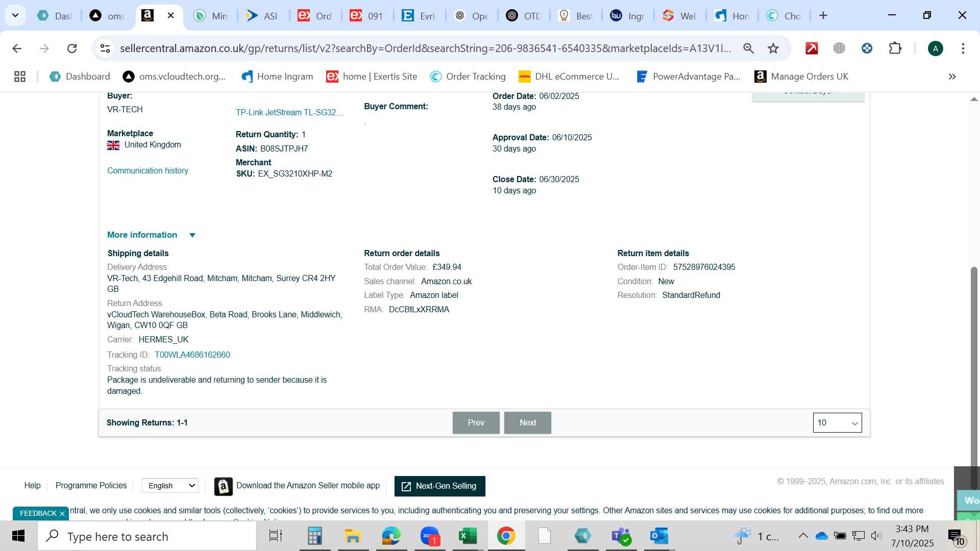Screen dimensions: 980x551
Task: Click the address bar URL
Action: [425, 48]
